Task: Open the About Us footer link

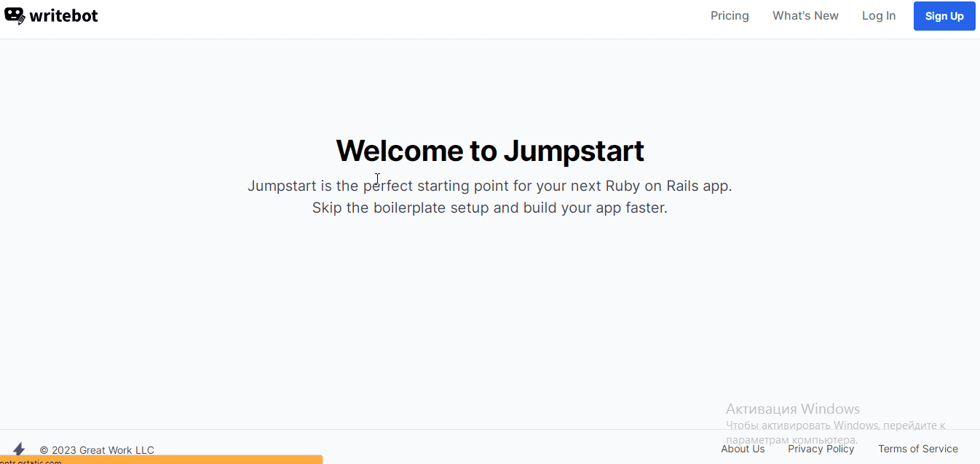Action: [x=743, y=449]
